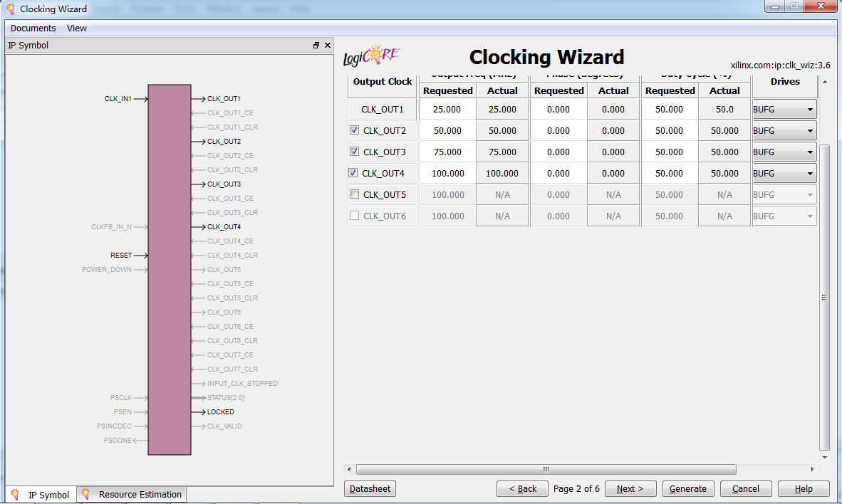
Task: Open the Documents menu
Action: coord(33,28)
